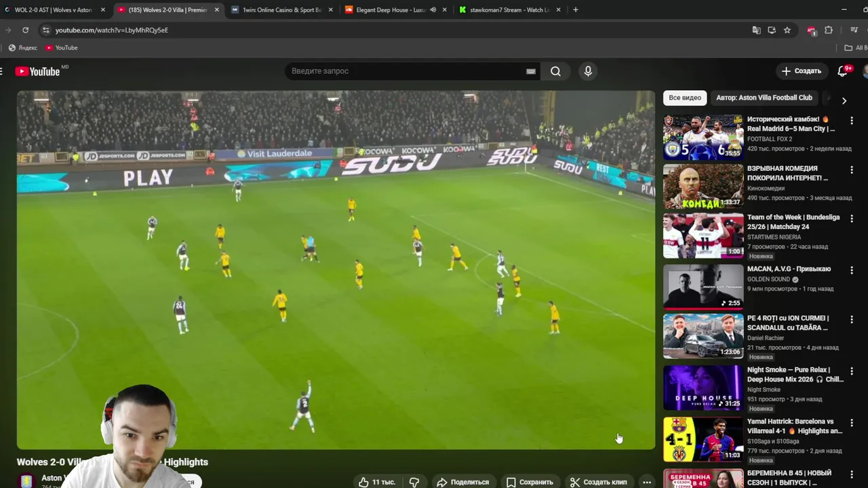Open the Real Madrid 6-5 Man City thumbnail
Screen dimensions: 868x488
pyautogui.click(x=703, y=137)
